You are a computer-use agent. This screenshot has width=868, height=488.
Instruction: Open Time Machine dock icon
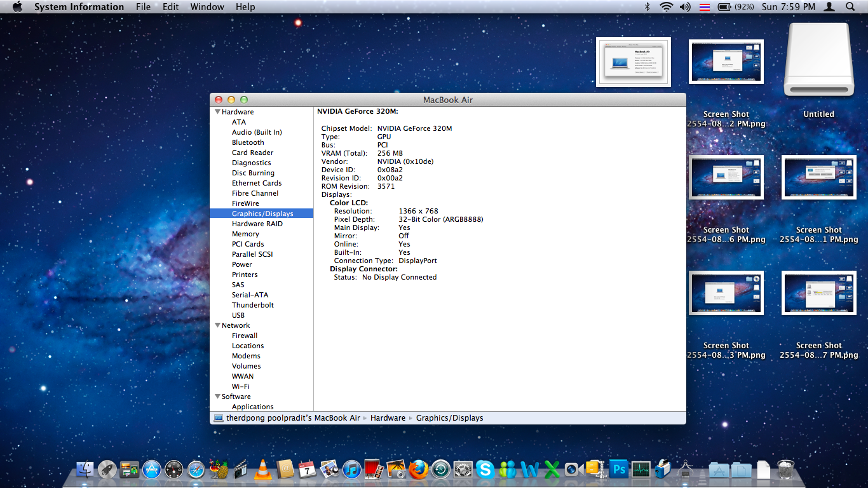(440, 470)
